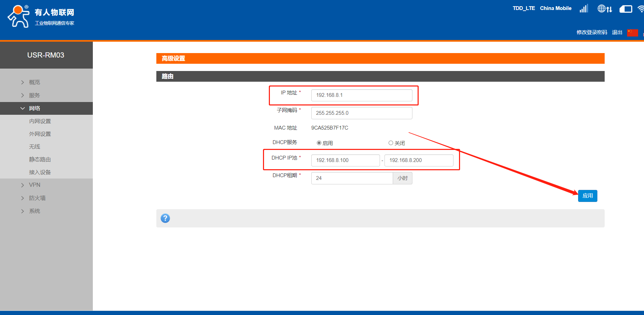Click the cellular signal strength icon
The height and width of the screenshot is (315, 644).
coord(584,9)
